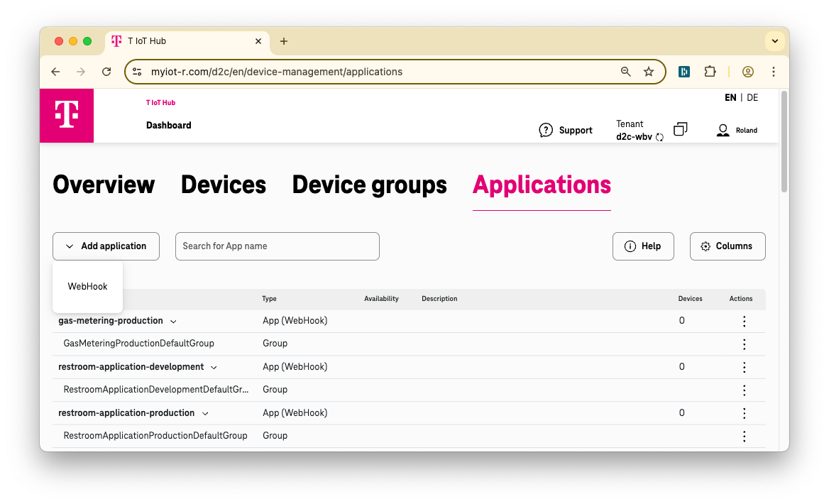Image resolution: width=829 pixels, height=504 pixels.
Task: Click the Search for App name field
Action: 277,246
